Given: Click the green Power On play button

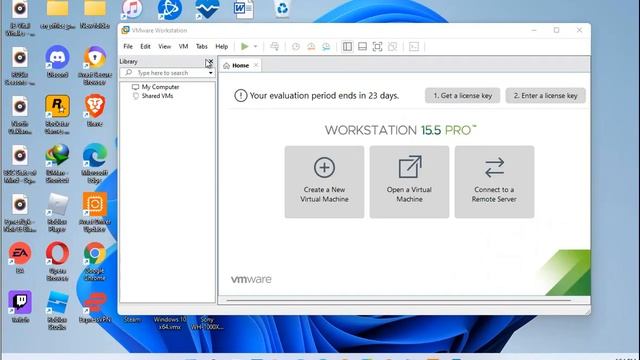Looking at the screenshot, I should tap(244, 47).
